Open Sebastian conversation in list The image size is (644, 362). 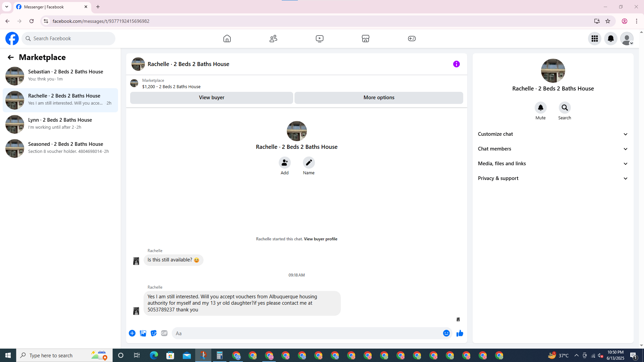[x=60, y=76]
